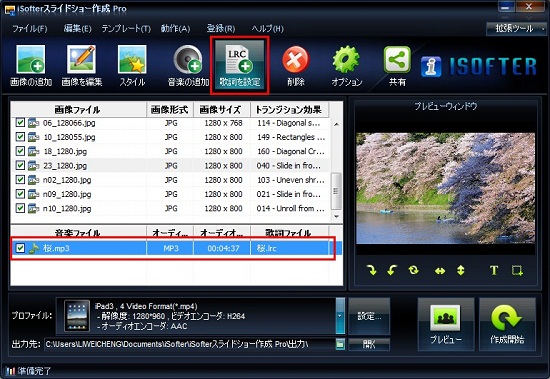
Task: Open the ファイル(F) menu
Action: (30, 28)
